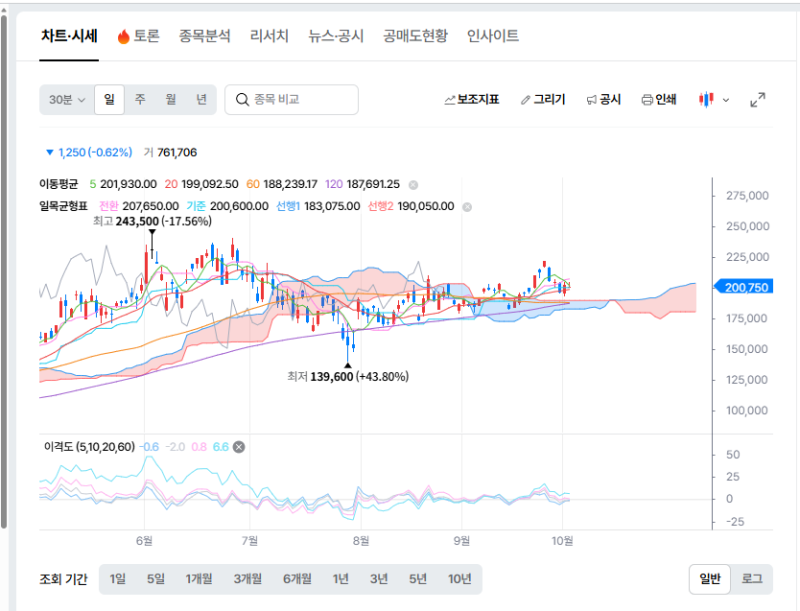The height and width of the screenshot is (611, 800).
Task: Remove the 일목균형표 indicator
Action: pyautogui.click(x=467, y=207)
